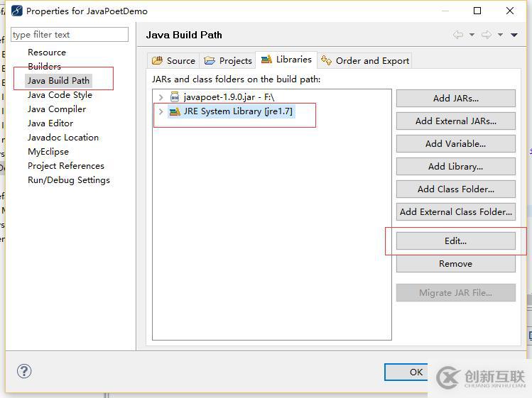
Task: Switch to the Source tab
Action: point(173,61)
